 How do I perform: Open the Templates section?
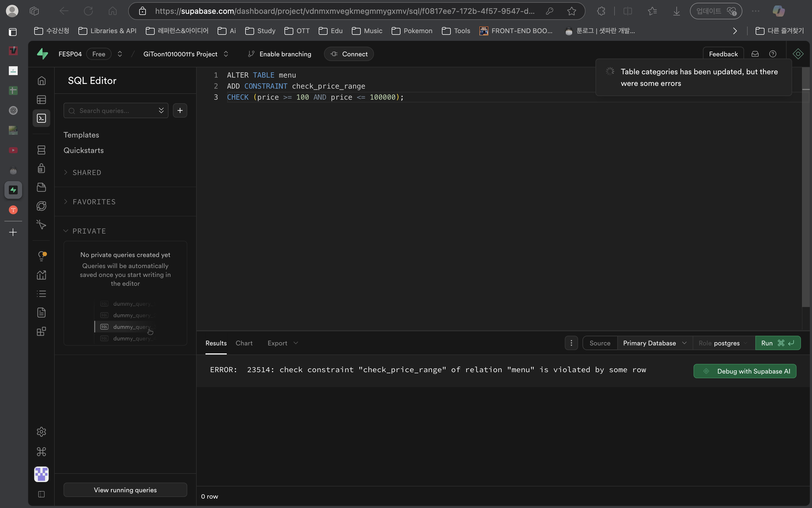(81, 135)
